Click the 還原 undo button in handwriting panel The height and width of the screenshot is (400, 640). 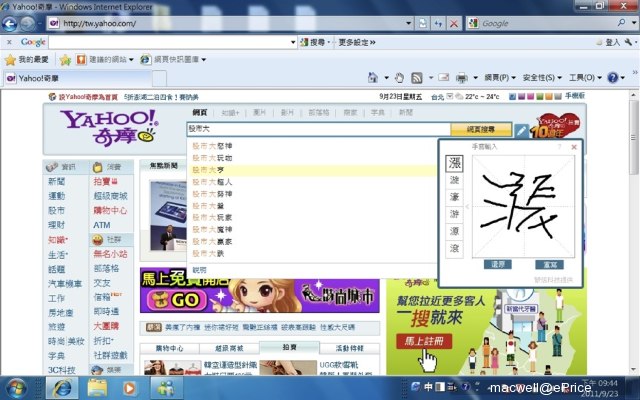[x=498, y=264]
